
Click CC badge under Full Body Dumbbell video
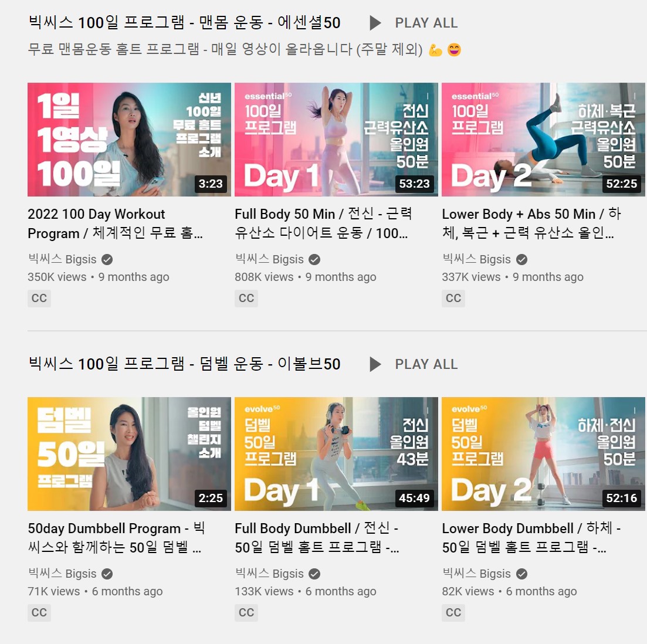coord(246,613)
